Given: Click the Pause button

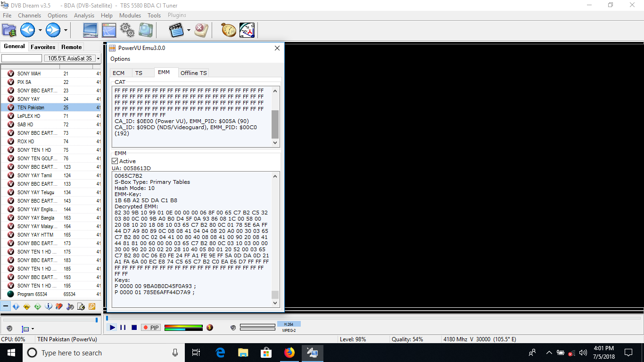Looking at the screenshot, I should coord(123,328).
